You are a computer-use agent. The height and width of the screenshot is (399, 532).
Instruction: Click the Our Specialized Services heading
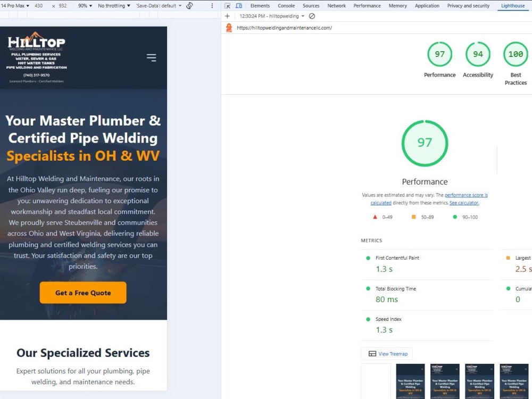point(83,353)
